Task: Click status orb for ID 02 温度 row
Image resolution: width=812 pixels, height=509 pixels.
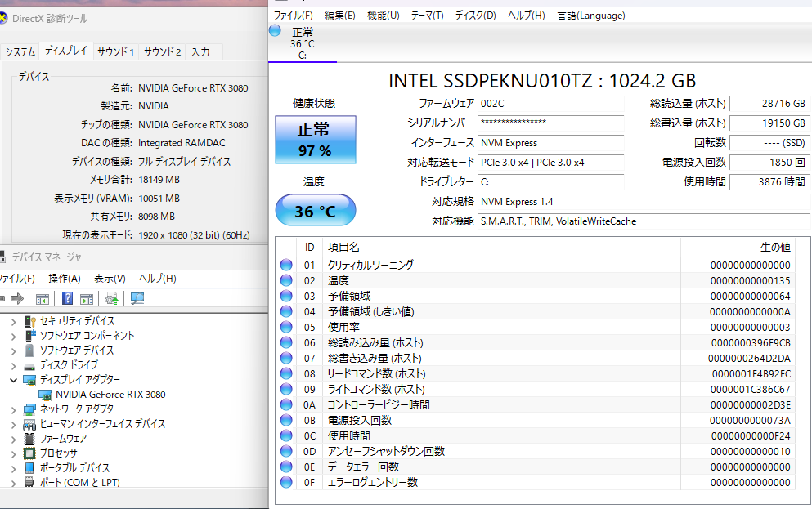Action: click(286, 280)
